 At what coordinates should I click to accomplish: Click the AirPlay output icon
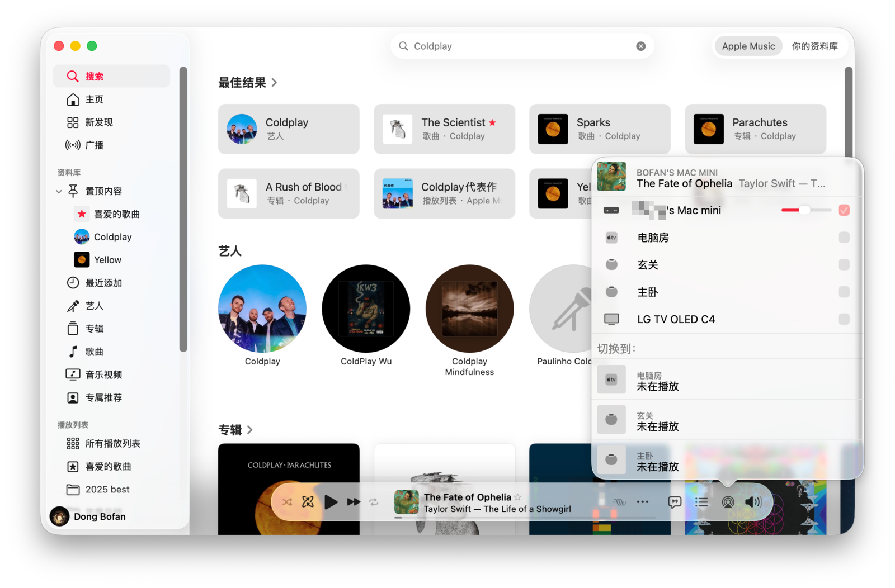(728, 502)
